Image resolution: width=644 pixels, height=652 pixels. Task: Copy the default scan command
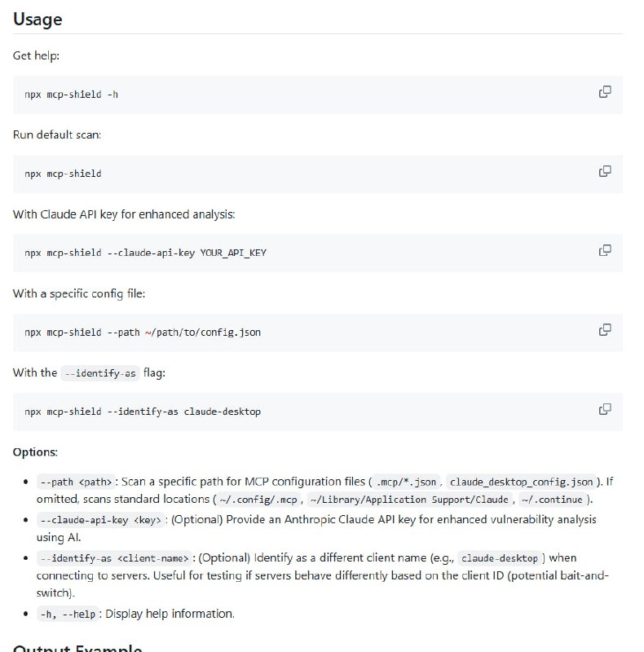pyautogui.click(x=605, y=171)
